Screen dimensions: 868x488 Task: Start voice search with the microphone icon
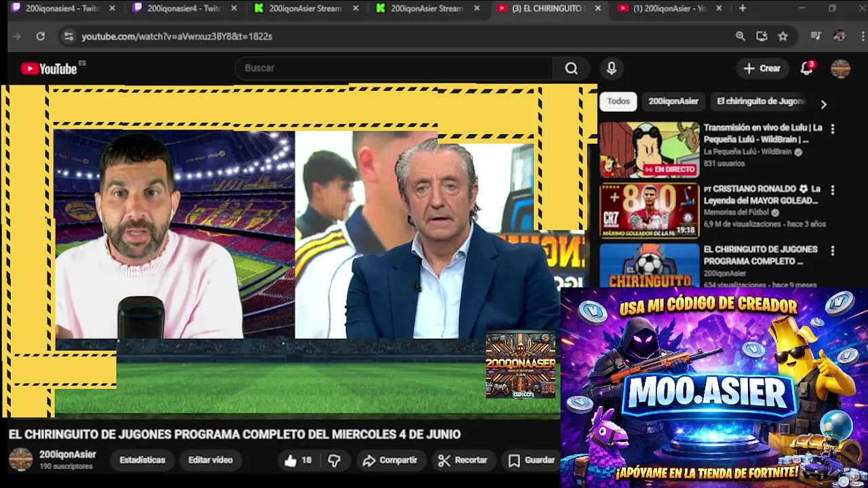(x=612, y=68)
